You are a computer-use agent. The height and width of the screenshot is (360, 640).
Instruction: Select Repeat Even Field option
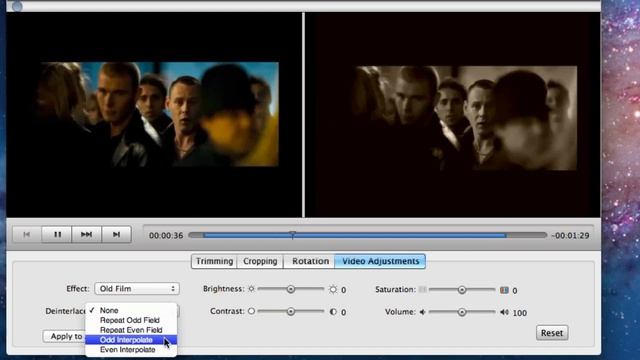[131, 330]
